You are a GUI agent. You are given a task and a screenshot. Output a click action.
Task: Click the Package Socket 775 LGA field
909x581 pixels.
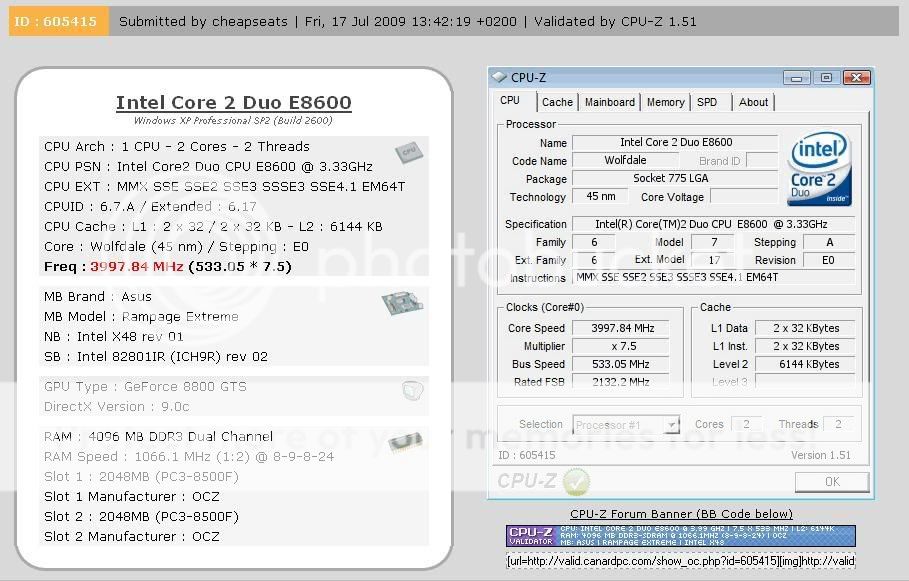tap(675, 179)
